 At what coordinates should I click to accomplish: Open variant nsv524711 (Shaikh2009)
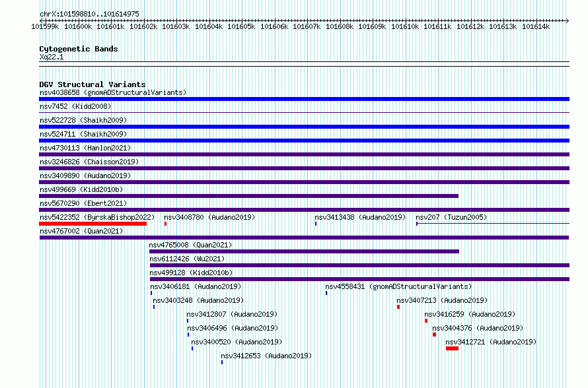pyautogui.click(x=83, y=134)
